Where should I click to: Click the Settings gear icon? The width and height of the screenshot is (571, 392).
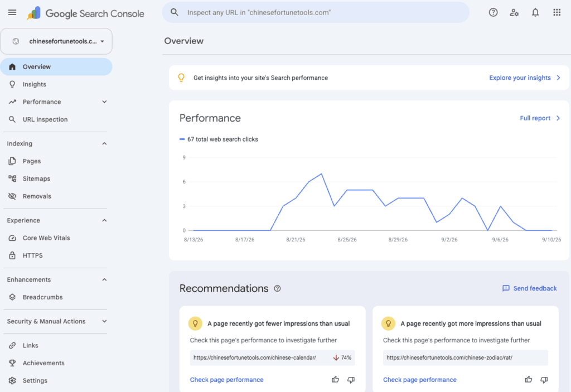[x=12, y=380]
